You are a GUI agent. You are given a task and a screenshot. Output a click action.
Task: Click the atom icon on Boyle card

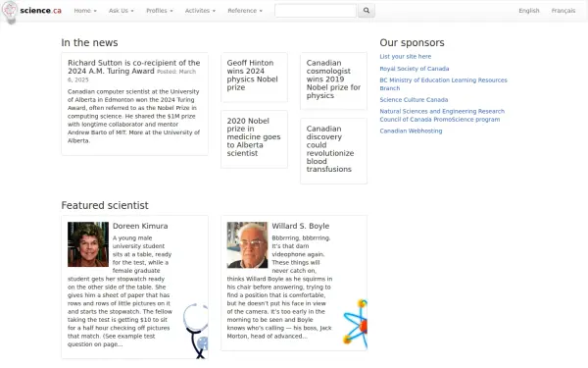[x=355, y=324]
